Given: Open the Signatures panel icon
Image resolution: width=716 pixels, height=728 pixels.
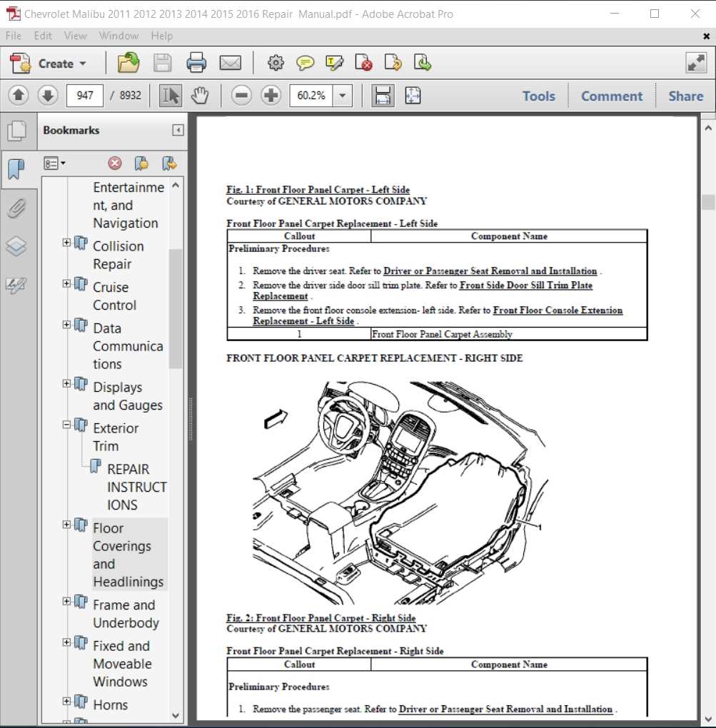Looking at the screenshot, I should [x=16, y=285].
